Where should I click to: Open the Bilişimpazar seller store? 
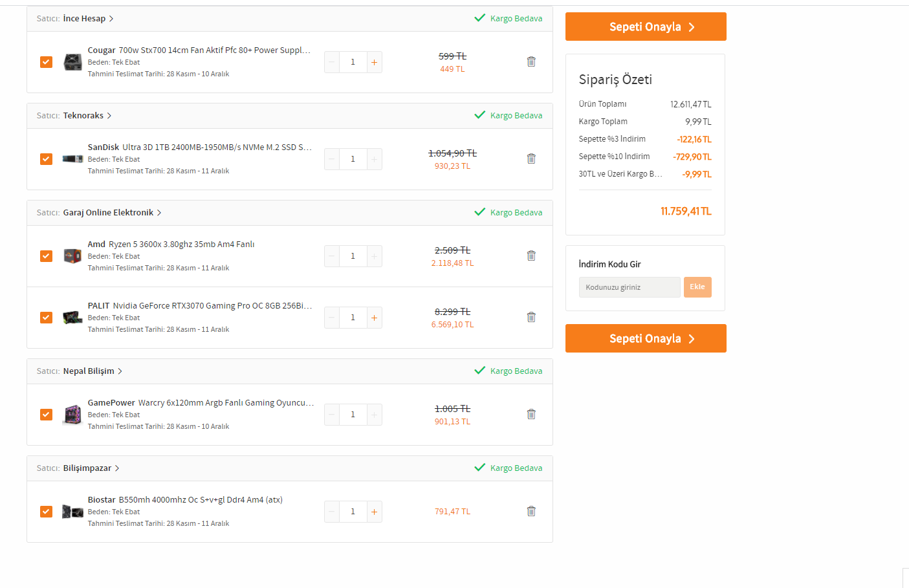(x=87, y=468)
